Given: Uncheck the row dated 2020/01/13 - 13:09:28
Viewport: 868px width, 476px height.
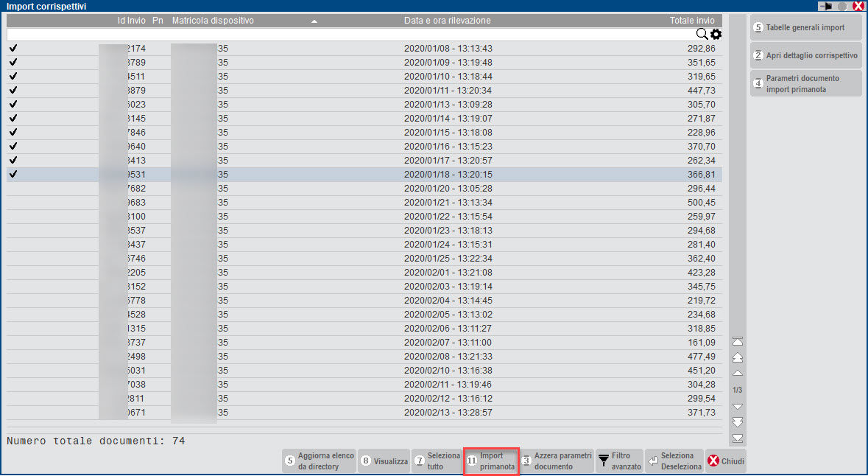Looking at the screenshot, I should click(13, 105).
